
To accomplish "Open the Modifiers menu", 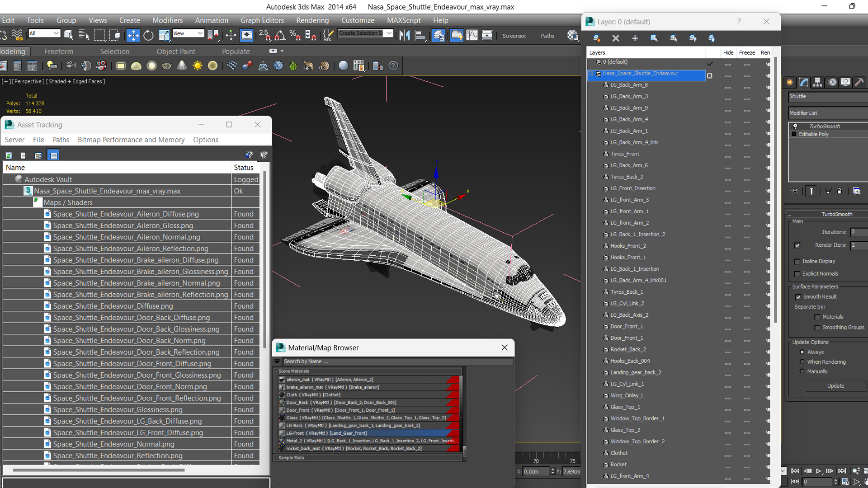I will 167,20.
